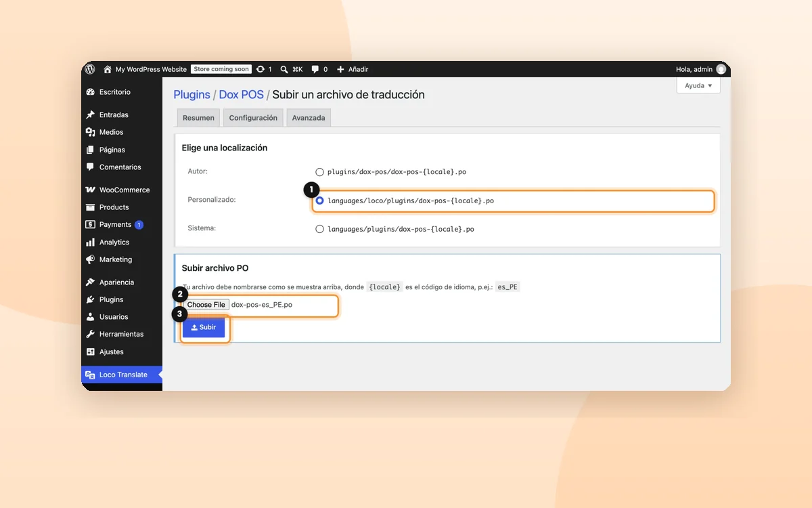812x508 pixels.
Task: Click the Payments dollar icon
Action: click(90, 225)
